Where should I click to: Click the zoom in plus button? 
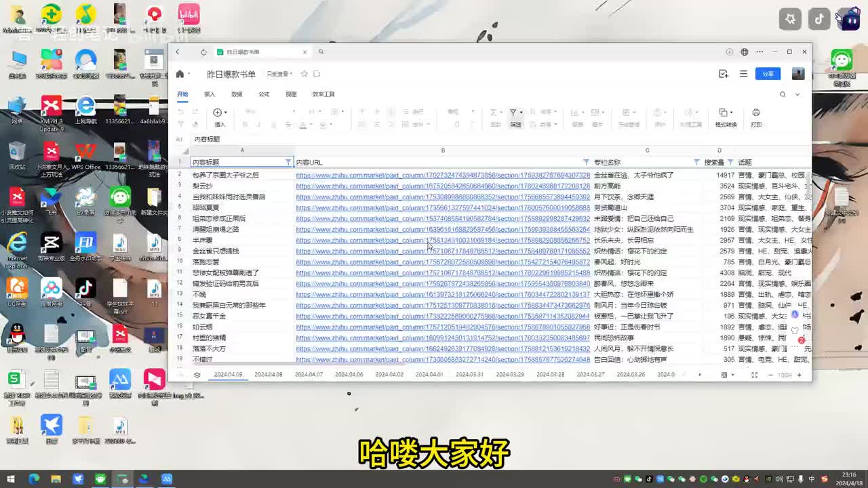(x=799, y=375)
